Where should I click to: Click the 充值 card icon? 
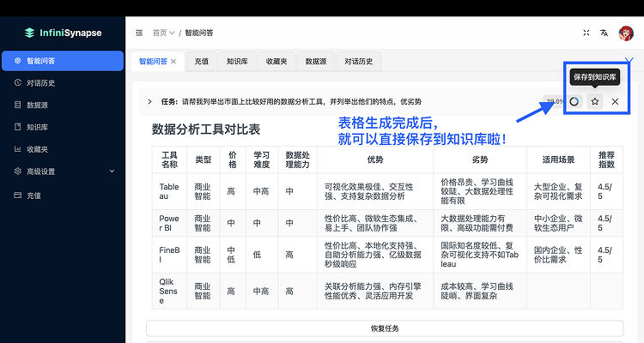point(18,196)
